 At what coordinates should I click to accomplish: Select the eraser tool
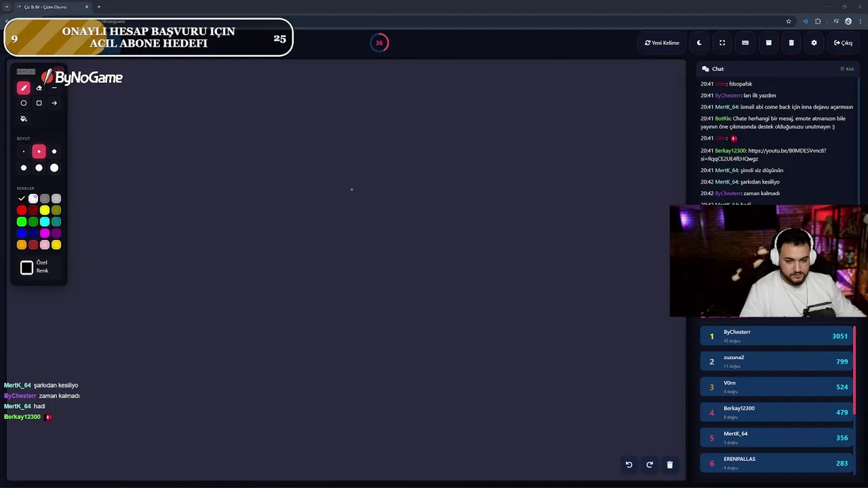click(x=39, y=87)
